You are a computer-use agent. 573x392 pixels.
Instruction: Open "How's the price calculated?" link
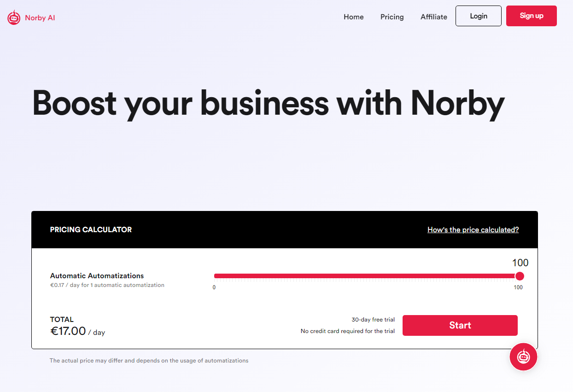coord(473,229)
